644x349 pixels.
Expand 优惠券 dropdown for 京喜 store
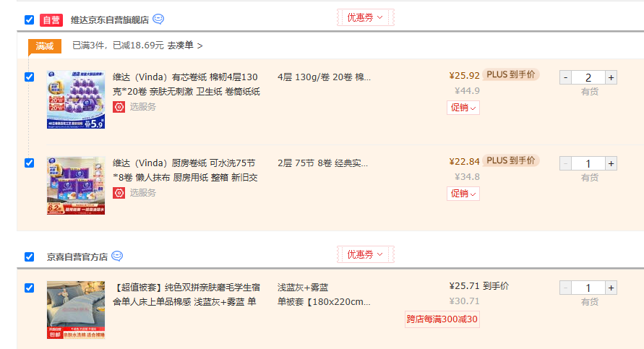tap(365, 254)
